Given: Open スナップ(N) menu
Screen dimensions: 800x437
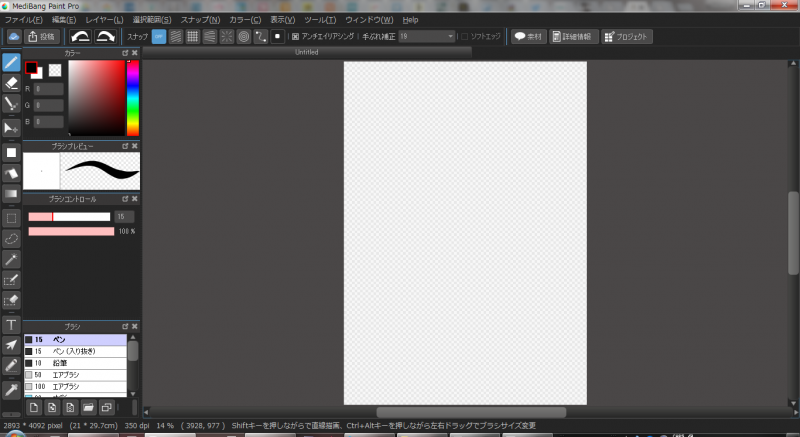Looking at the screenshot, I should [x=201, y=20].
